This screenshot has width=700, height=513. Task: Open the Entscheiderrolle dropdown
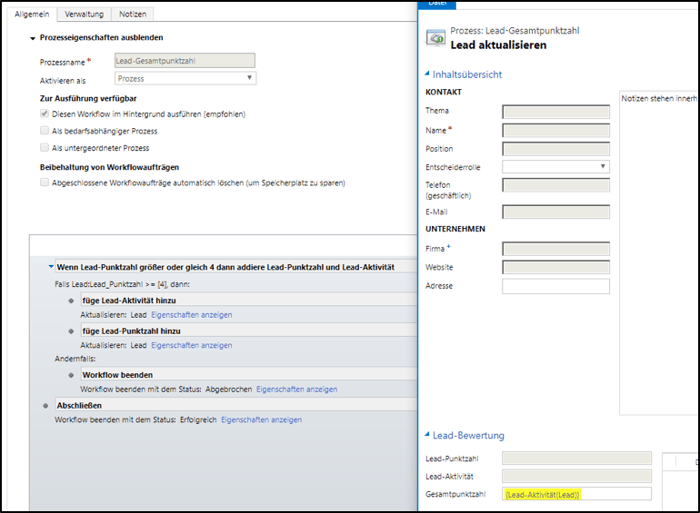click(556, 167)
